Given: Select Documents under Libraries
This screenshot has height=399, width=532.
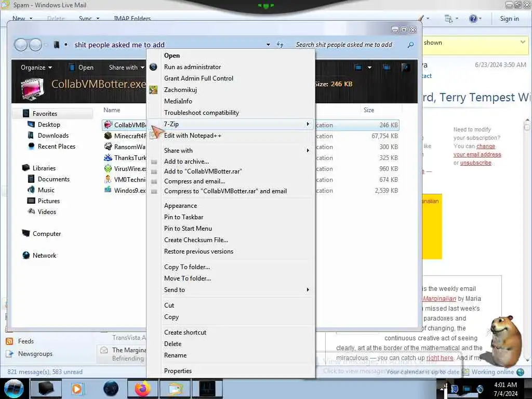Looking at the screenshot, I should [54, 179].
